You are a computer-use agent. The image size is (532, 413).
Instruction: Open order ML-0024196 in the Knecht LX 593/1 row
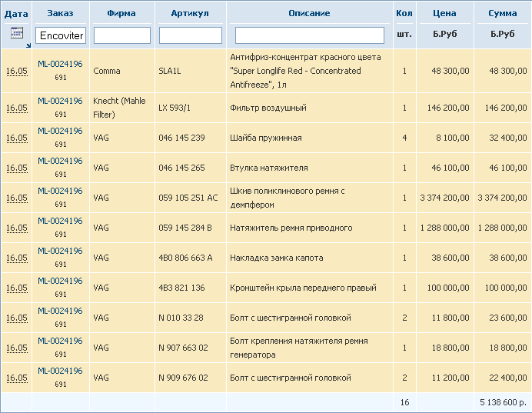pyautogui.click(x=60, y=101)
